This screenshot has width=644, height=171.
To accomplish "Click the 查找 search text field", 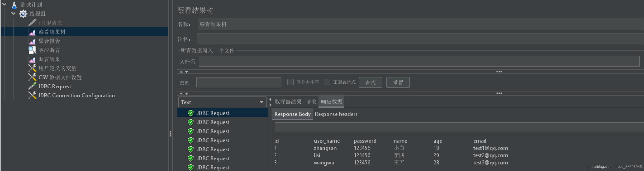I will coord(239,83).
